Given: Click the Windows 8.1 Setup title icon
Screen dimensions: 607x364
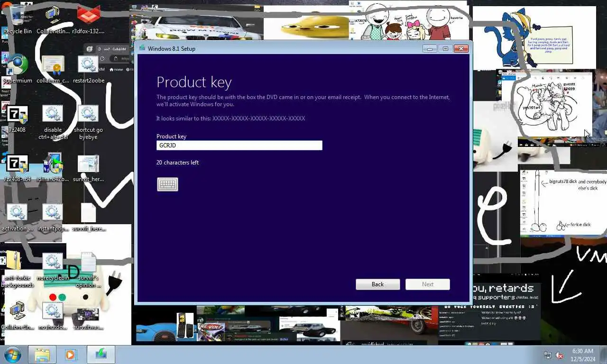Looking at the screenshot, I should pos(142,48).
